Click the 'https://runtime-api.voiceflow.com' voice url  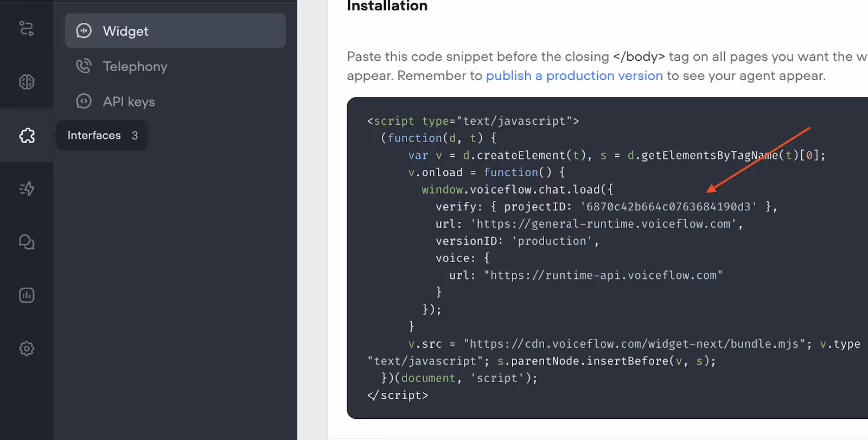coord(603,275)
